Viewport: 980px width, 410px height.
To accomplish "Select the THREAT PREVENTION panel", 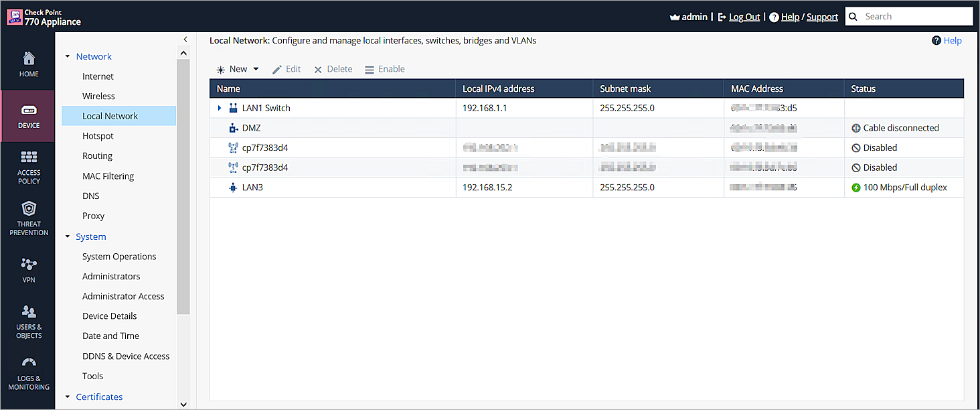I will point(28,218).
